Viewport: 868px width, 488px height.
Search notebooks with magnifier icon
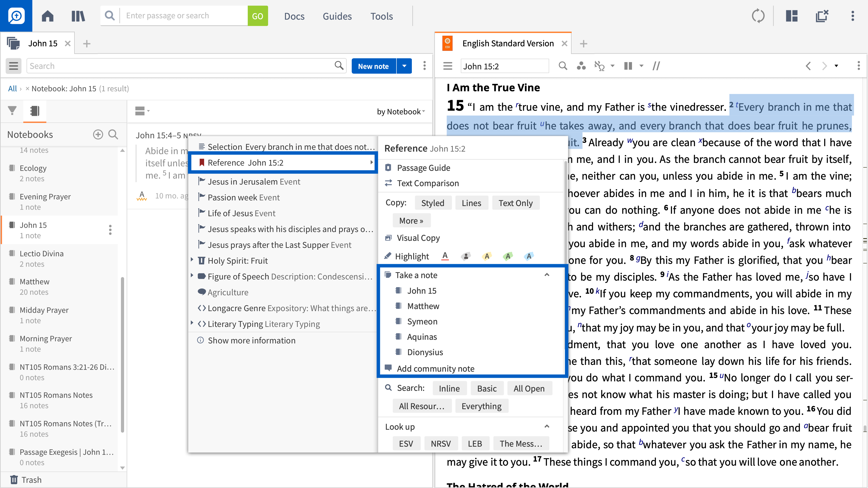click(x=113, y=134)
